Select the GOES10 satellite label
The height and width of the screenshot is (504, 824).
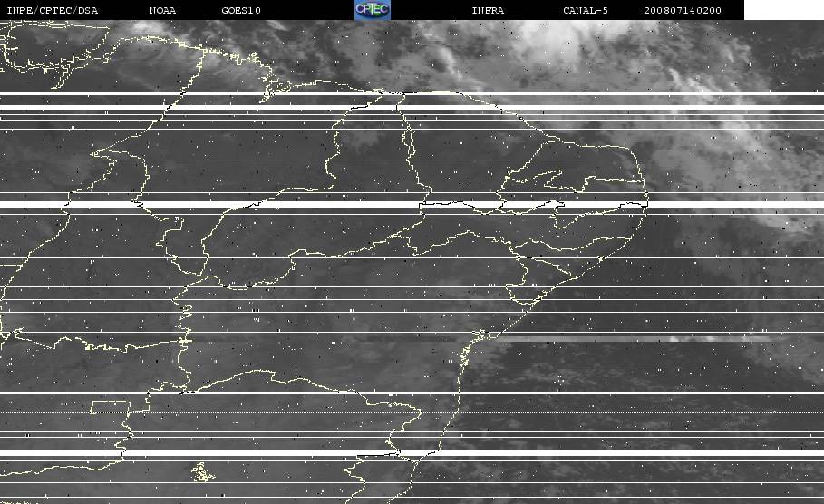point(241,10)
